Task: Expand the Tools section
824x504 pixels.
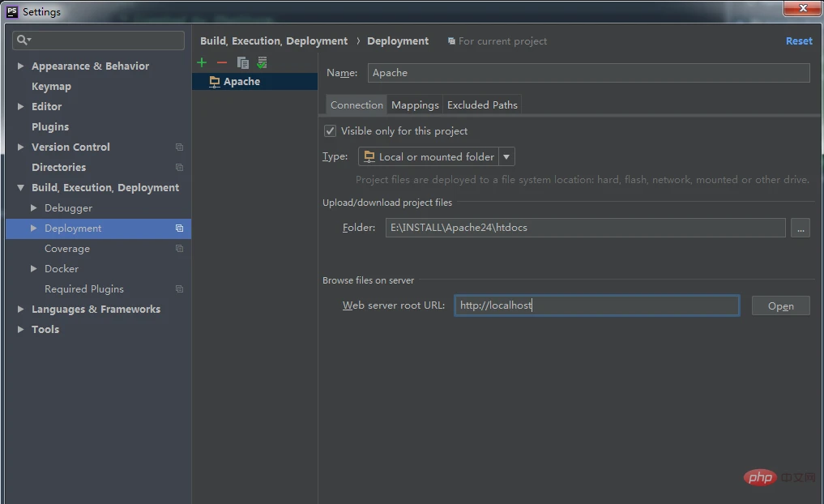Action: coord(20,329)
